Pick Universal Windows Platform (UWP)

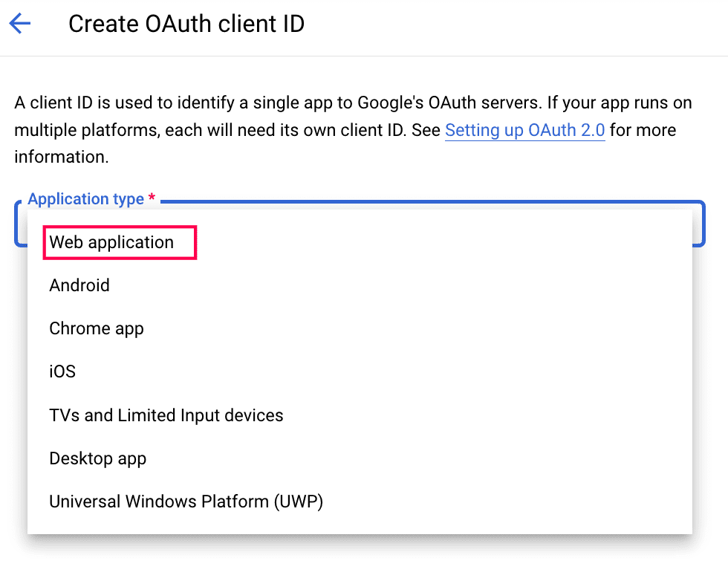coord(360,501)
